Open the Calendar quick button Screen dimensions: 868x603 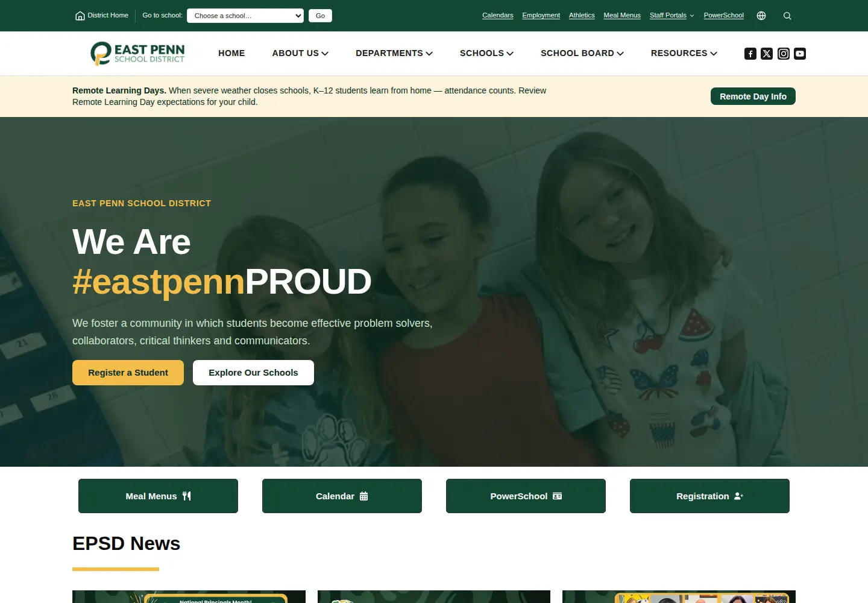pyautogui.click(x=342, y=496)
